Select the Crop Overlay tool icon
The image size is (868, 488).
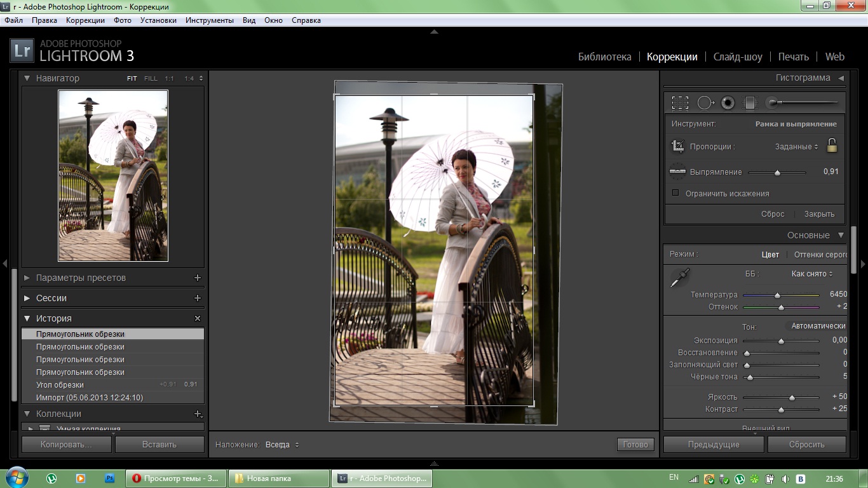[680, 102]
